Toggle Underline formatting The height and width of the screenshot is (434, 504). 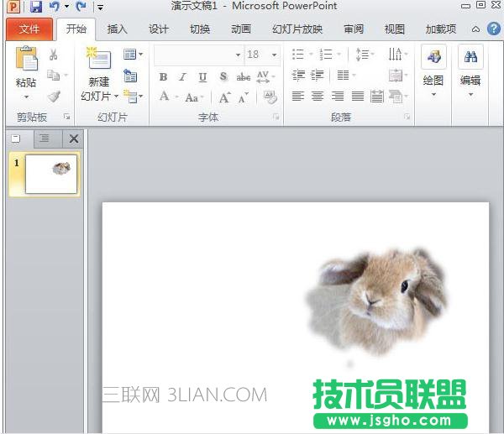click(202, 77)
